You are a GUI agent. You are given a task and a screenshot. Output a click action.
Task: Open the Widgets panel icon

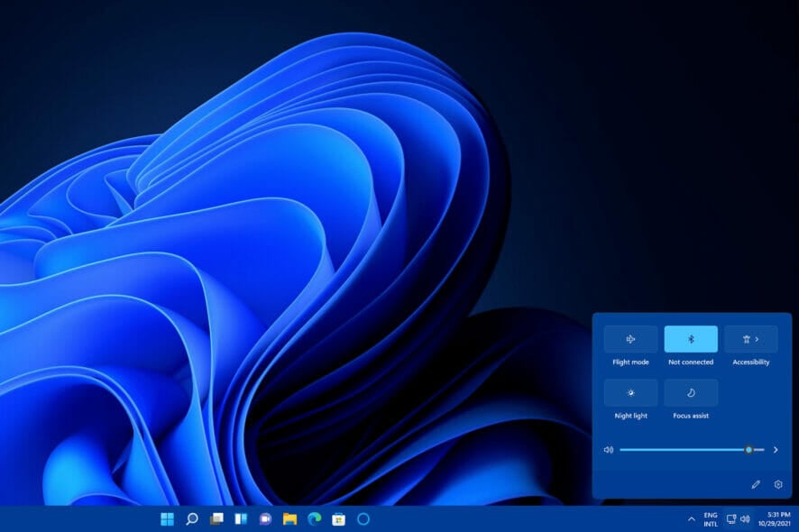click(241, 518)
